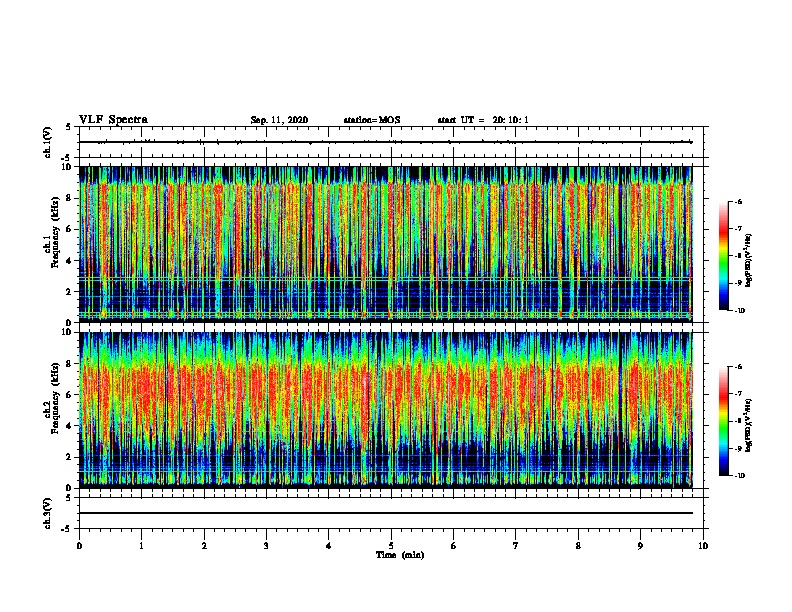Click the '-6' tick on ch.2 color bar
The width and height of the screenshot is (792, 612).
738,367
